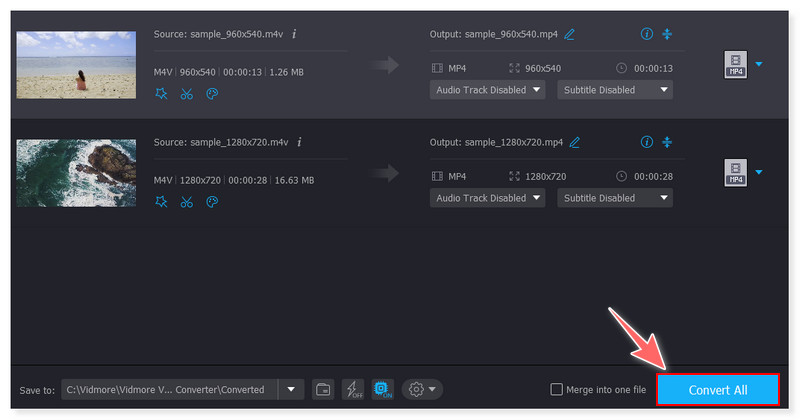Image resolution: width=800 pixels, height=420 pixels.
Task: Click the cut scissors icon for sample_960x540.m4v
Action: (186, 94)
